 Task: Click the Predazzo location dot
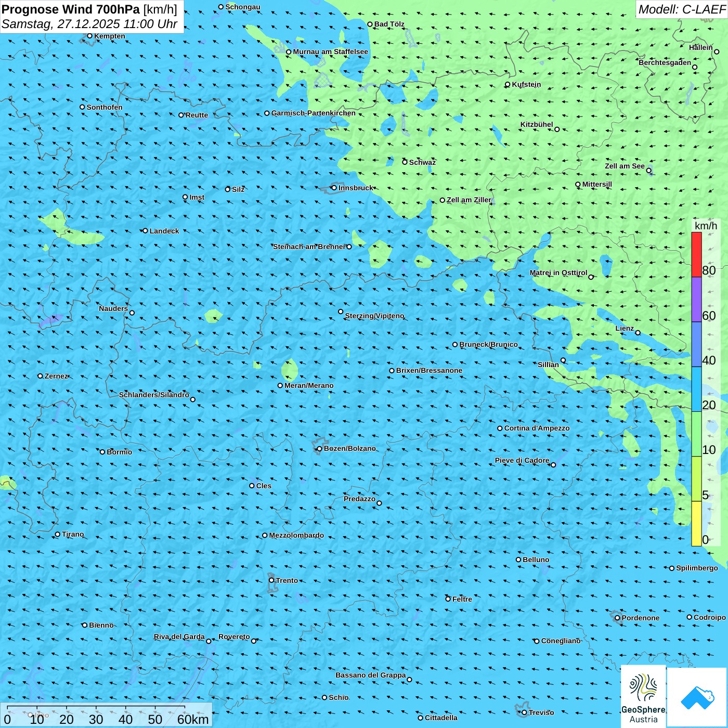pyautogui.click(x=379, y=503)
